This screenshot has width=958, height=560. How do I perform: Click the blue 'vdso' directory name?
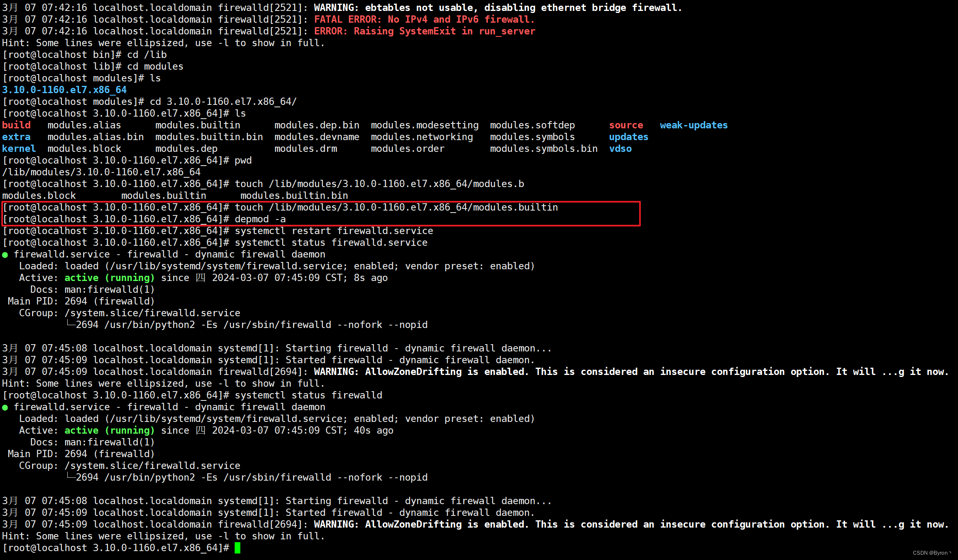pos(620,149)
